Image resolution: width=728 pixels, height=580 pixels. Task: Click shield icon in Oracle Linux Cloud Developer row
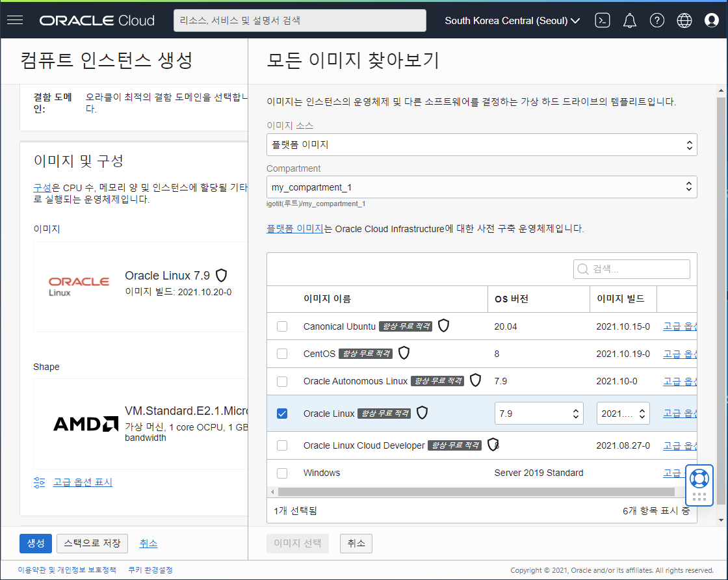point(493,444)
